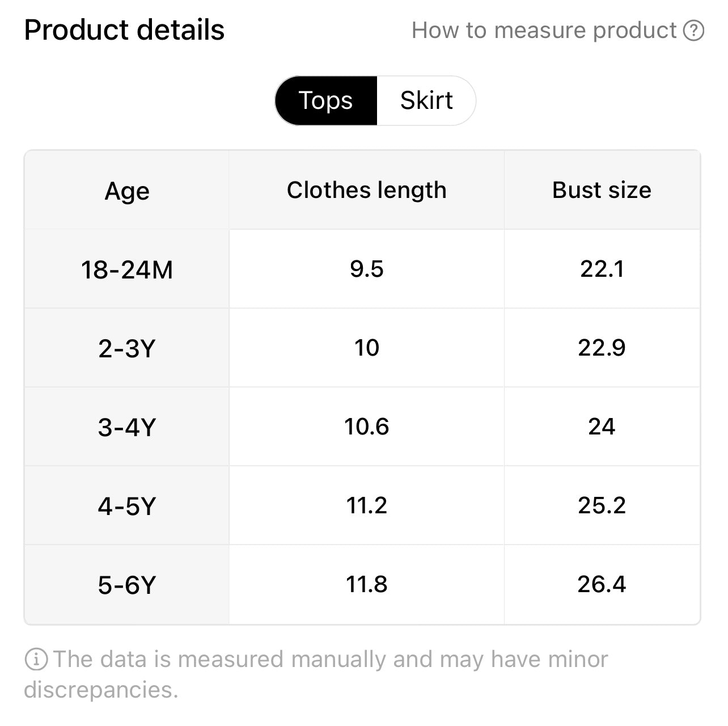Click the 22.9 bust size cell
Viewport: 728px width, 726px height.
(x=602, y=348)
